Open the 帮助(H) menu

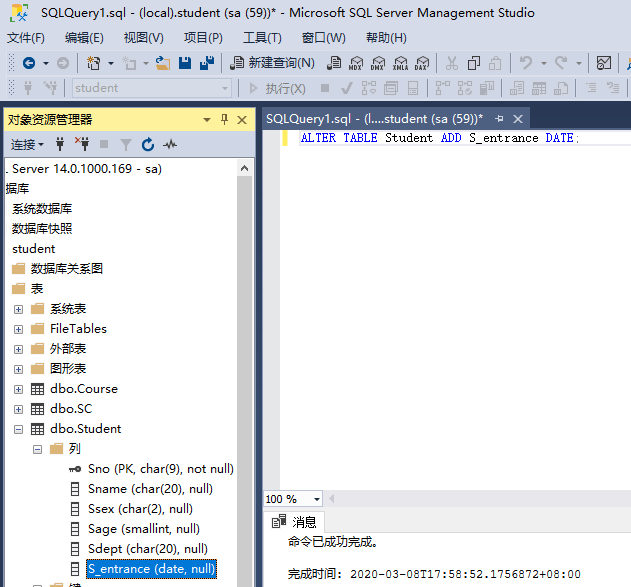click(x=386, y=38)
